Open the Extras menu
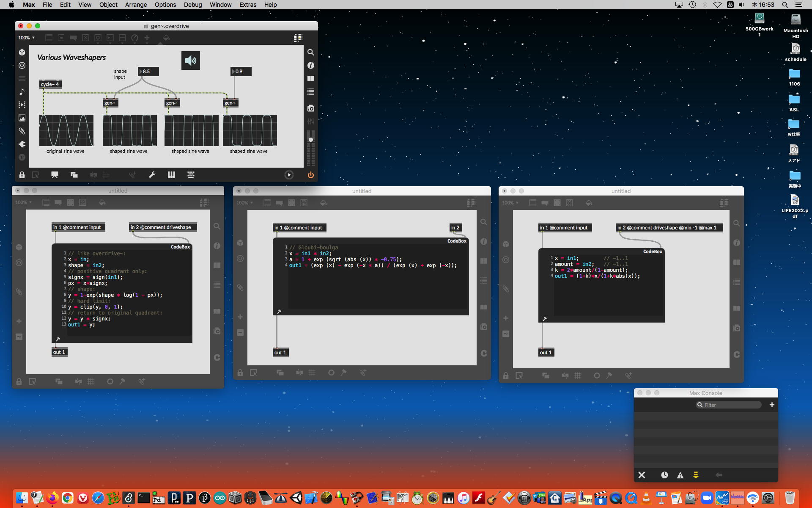The image size is (812, 508). coord(247,5)
